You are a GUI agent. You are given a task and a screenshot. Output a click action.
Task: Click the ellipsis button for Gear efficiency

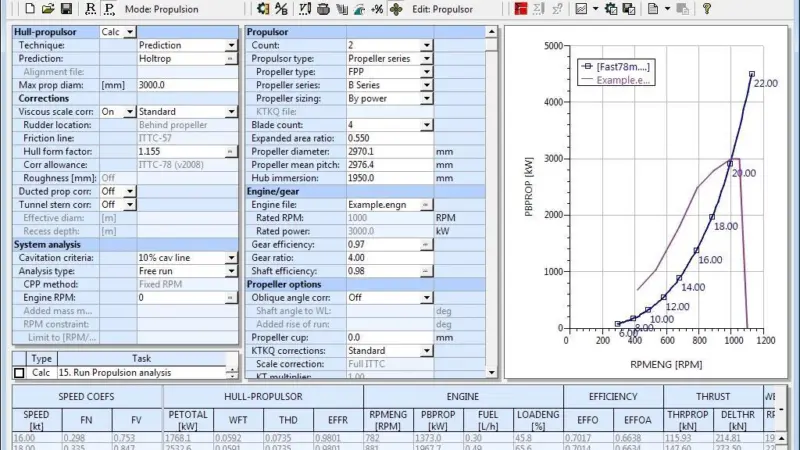pos(426,244)
